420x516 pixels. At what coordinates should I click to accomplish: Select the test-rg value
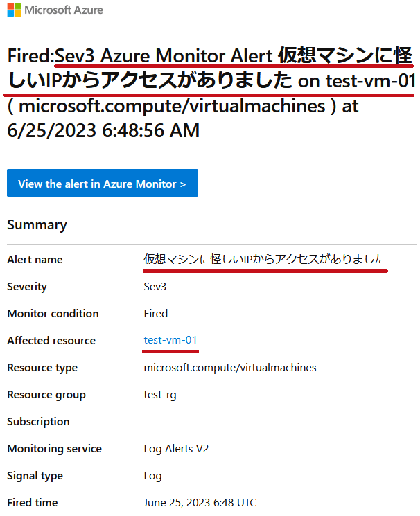(x=160, y=395)
